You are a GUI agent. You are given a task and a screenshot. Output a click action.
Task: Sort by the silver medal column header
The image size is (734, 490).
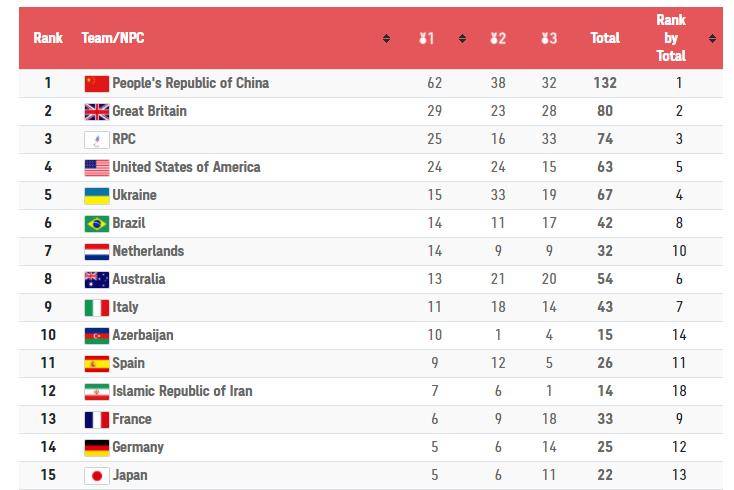click(x=498, y=38)
